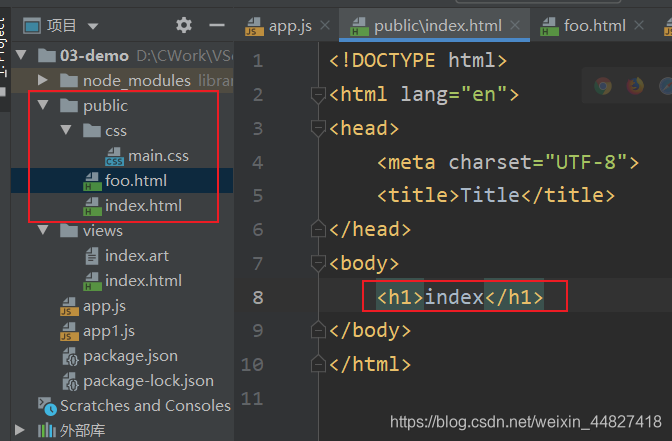Open Scratches and Consoles node
The width and height of the screenshot is (672, 441).
(x=145, y=406)
